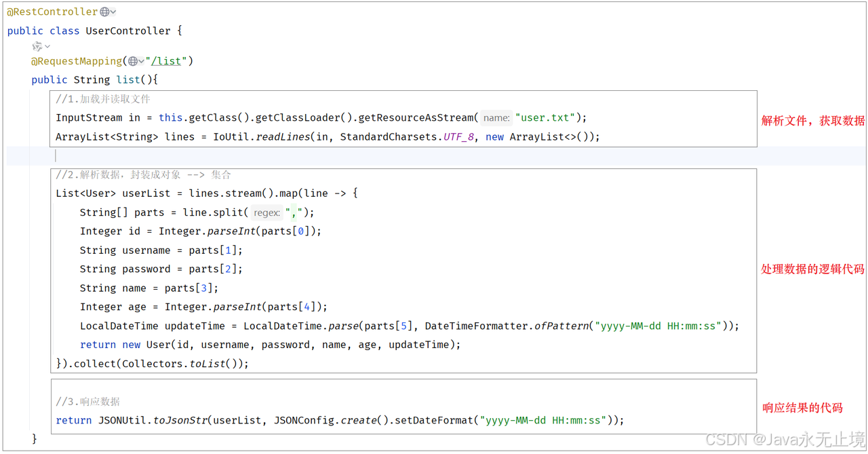Click "yyyy-MM-dd HH:mm:ss" string in ofPattern

click(658, 326)
